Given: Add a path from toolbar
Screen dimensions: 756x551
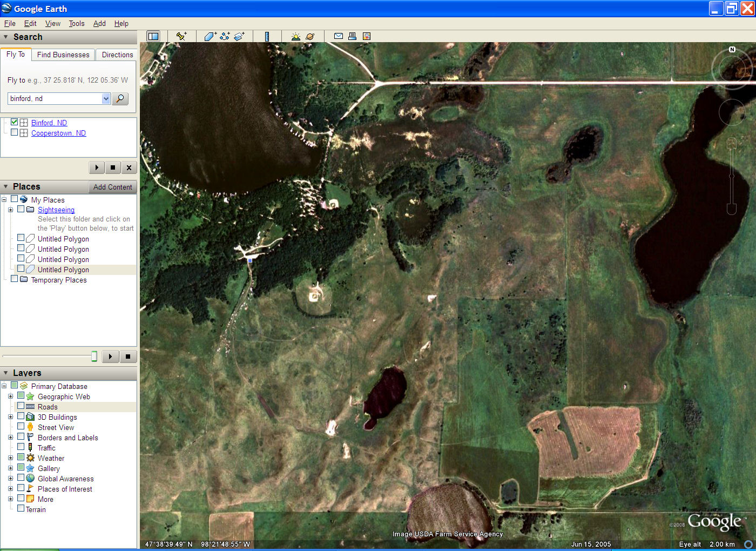Looking at the screenshot, I should [x=225, y=36].
